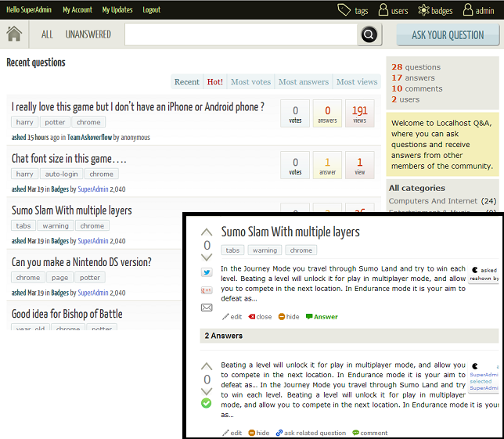The height and width of the screenshot is (439, 504).
Task: Click the home icon in navigation bar
Action: pyautogui.click(x=14, y=34)
